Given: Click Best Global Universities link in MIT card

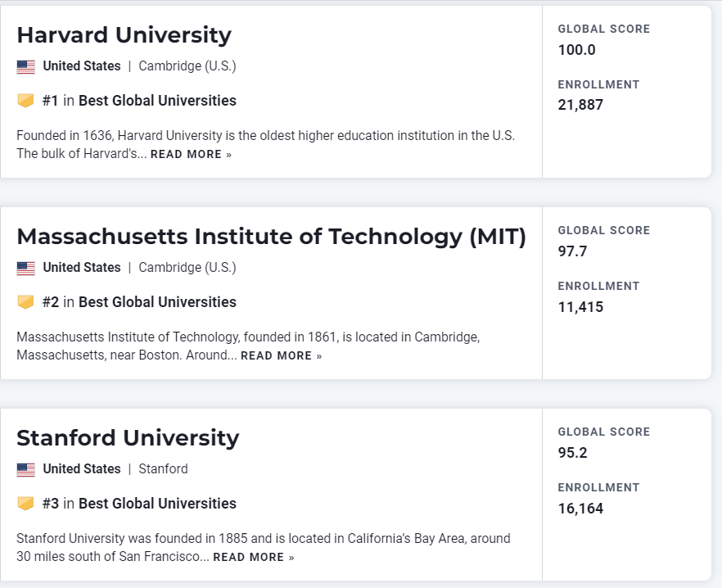Looking at the screenshot, I should [157, 302].
